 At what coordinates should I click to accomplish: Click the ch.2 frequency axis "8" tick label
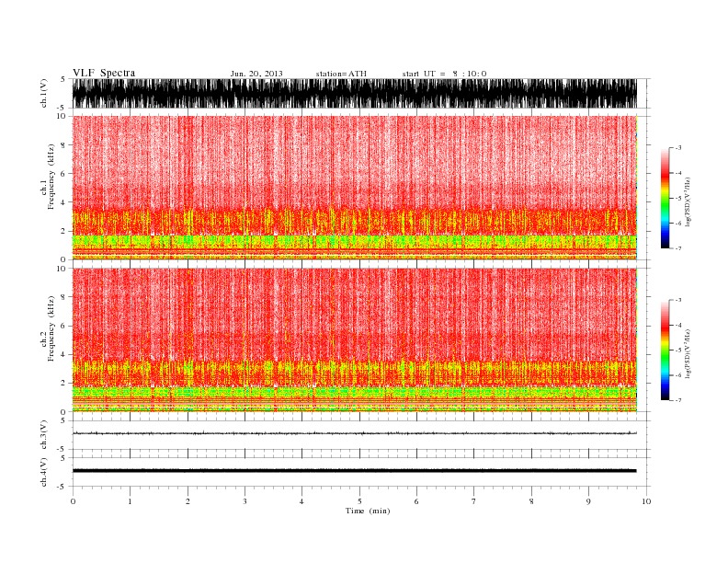pyautogui.click(x=63, y=297)
